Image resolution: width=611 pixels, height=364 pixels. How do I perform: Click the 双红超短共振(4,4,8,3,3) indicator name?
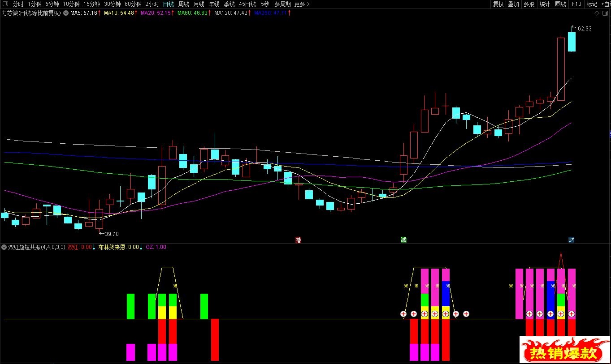point(37,247)
